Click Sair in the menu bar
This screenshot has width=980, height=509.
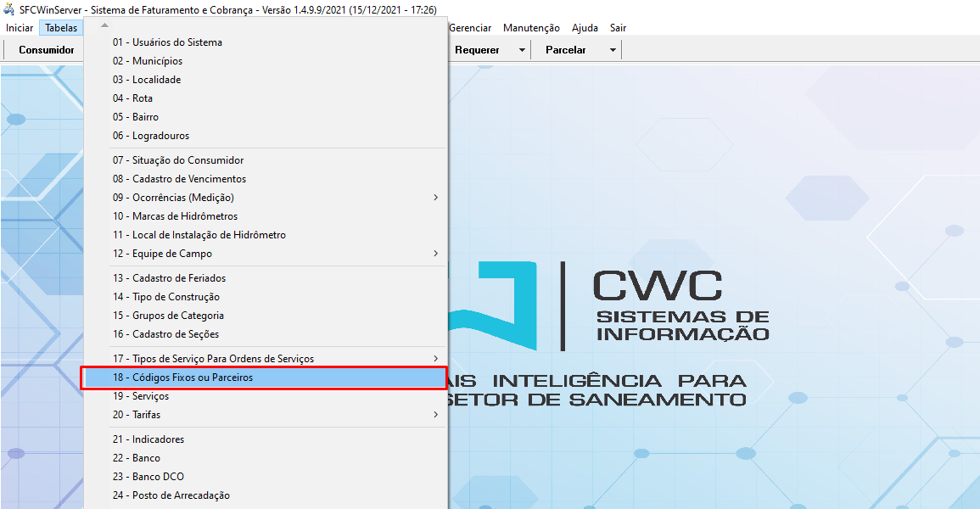(618, 28)
